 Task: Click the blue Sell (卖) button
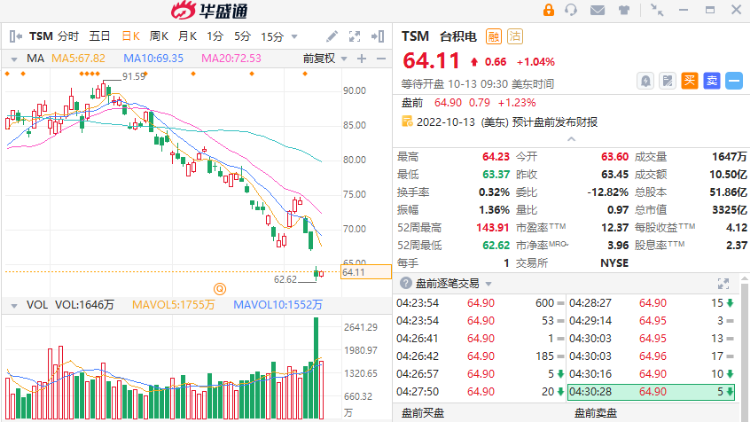tap(712, 81)
